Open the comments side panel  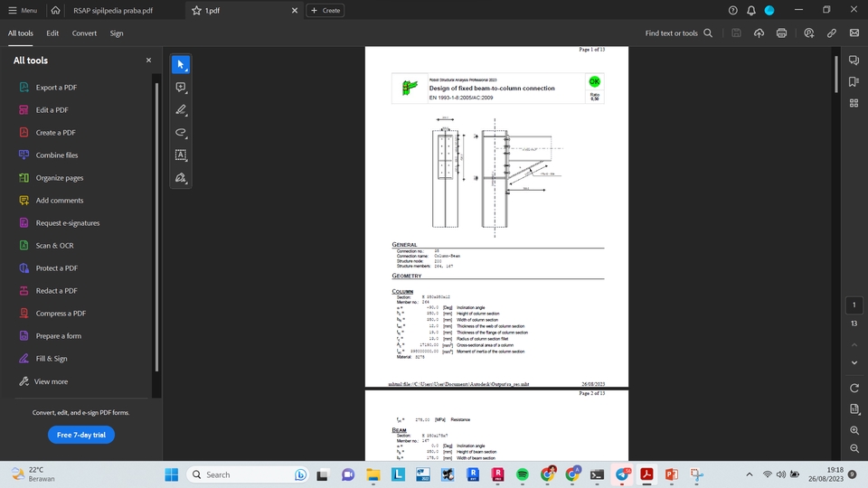coord(854,61)
